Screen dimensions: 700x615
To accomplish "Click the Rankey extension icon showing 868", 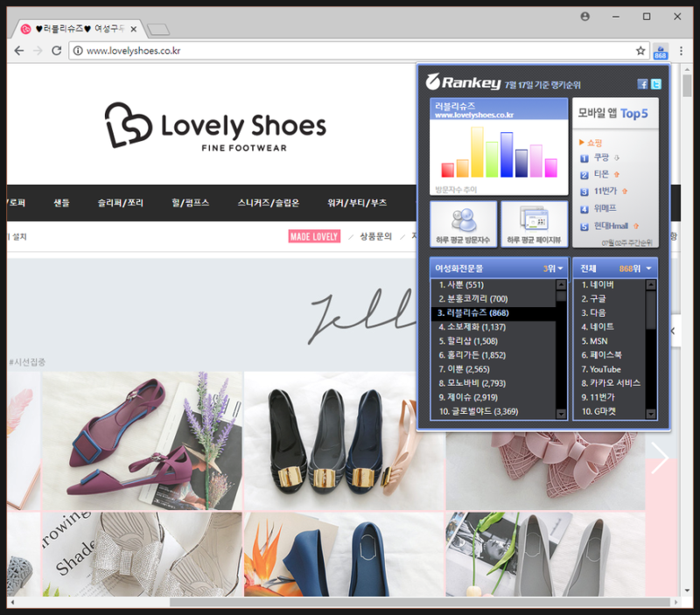I will [x=661, y=52].
